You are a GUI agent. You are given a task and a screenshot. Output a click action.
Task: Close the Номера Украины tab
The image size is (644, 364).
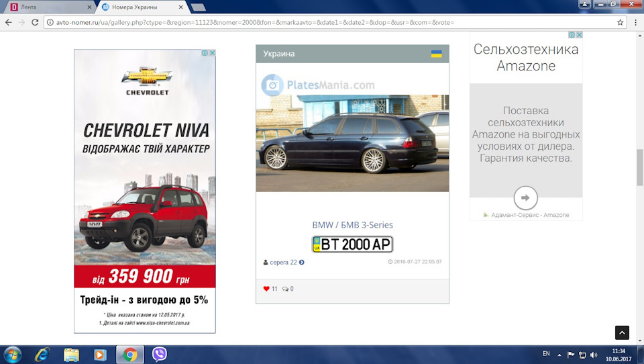pos(180,7)
